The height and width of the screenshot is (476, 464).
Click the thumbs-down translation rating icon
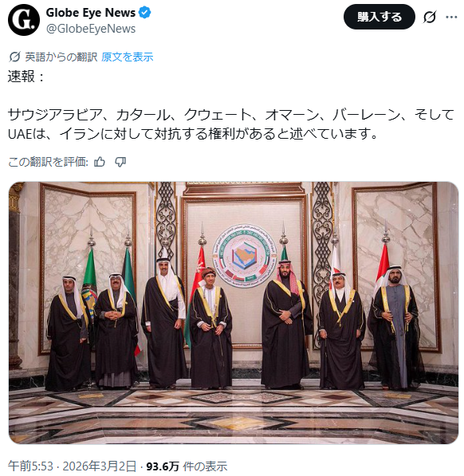(x=120, y=162)
